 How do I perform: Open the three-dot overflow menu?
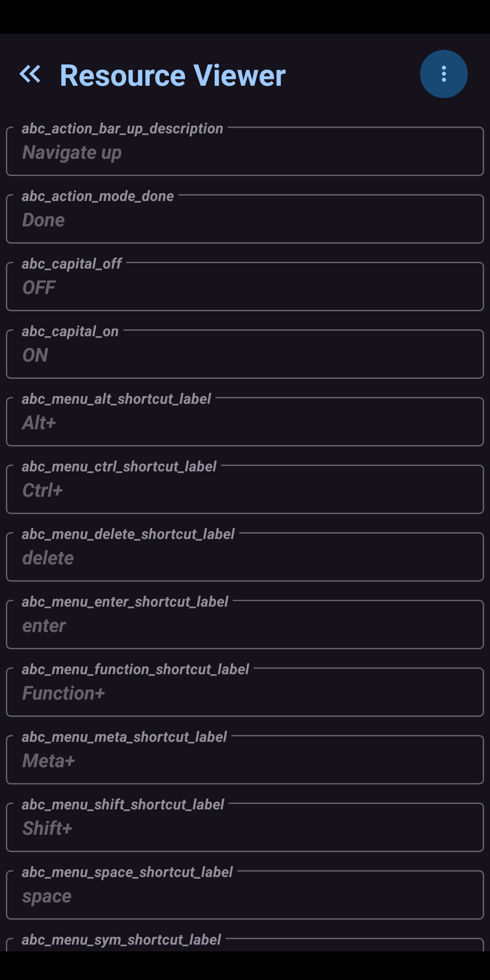tap(443, 74)
